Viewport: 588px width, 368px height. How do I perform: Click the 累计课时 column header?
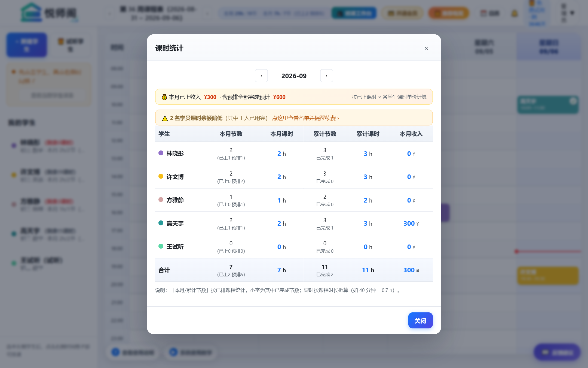point(368,134)
